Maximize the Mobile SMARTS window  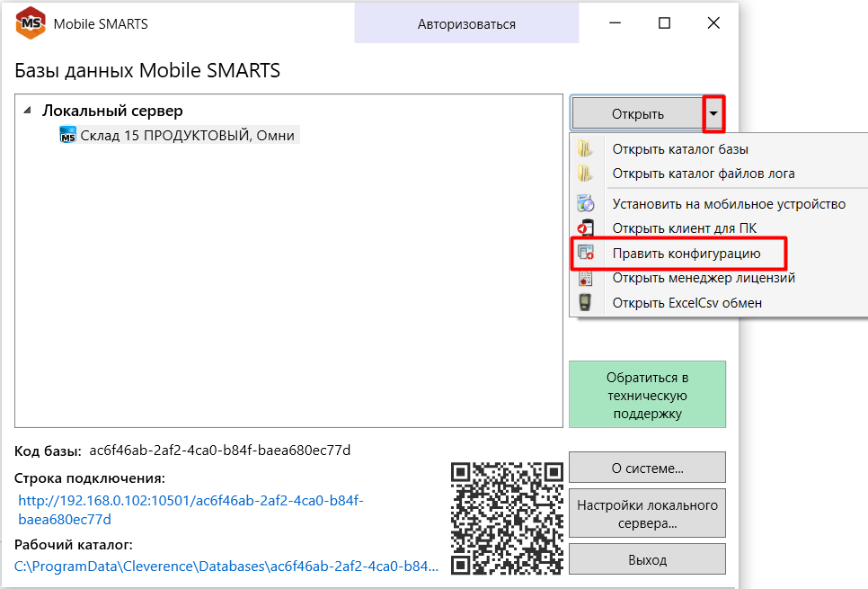click(664, 22)
